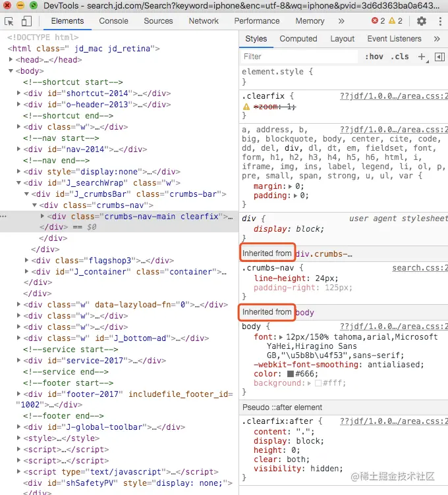Switch to the Elements tab
This screenshot has width=448, height=495.
tap(67, 21)
